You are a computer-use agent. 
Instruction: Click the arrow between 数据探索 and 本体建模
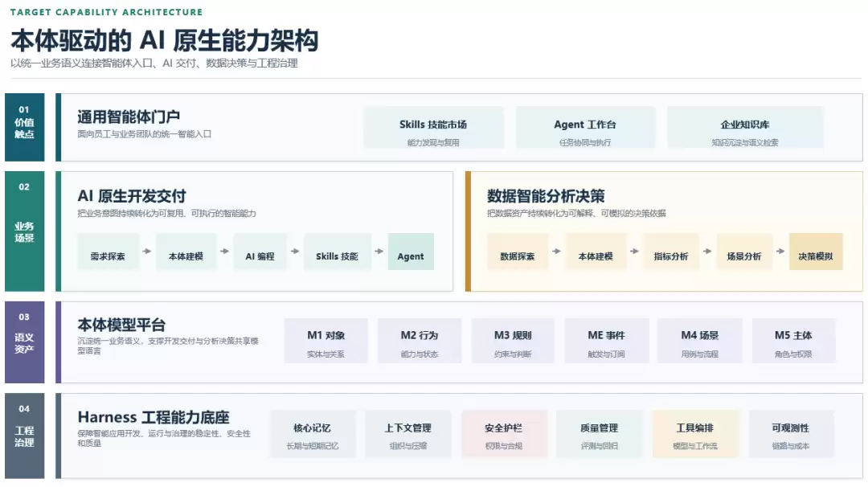[557, 252]
